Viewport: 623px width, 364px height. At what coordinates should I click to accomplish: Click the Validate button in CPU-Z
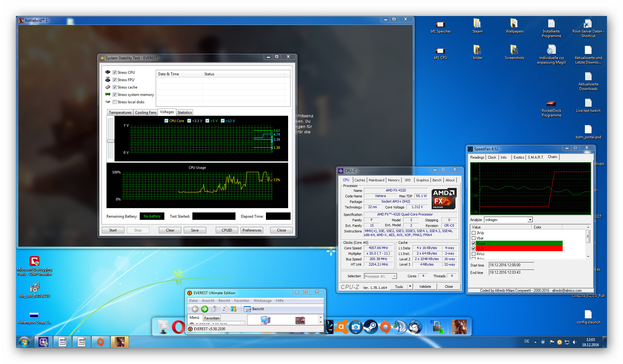tap(425, 287)
